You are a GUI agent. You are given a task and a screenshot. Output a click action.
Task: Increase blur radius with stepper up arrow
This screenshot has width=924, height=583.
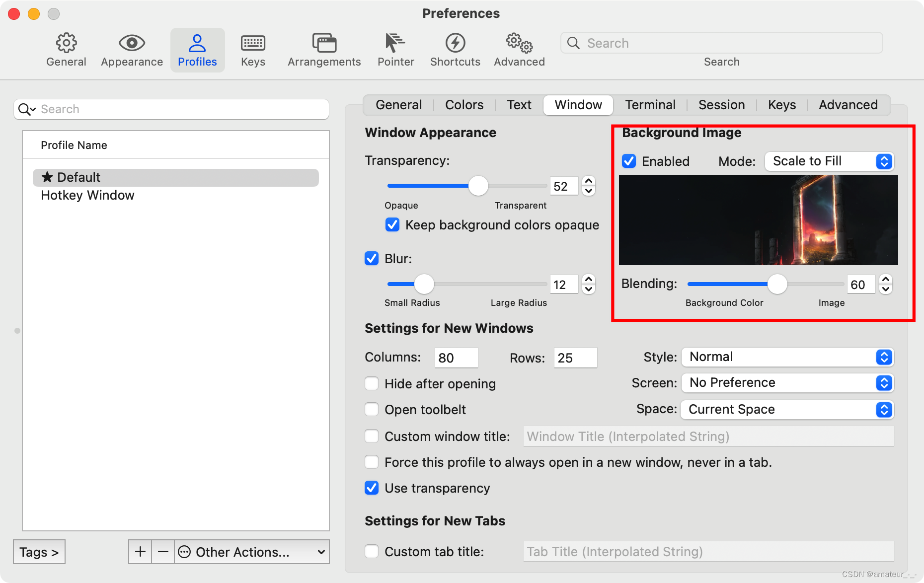589,280
